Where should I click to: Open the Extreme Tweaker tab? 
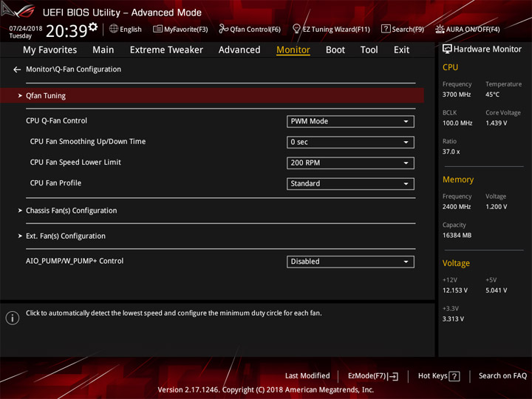click(x=166, y=50)
